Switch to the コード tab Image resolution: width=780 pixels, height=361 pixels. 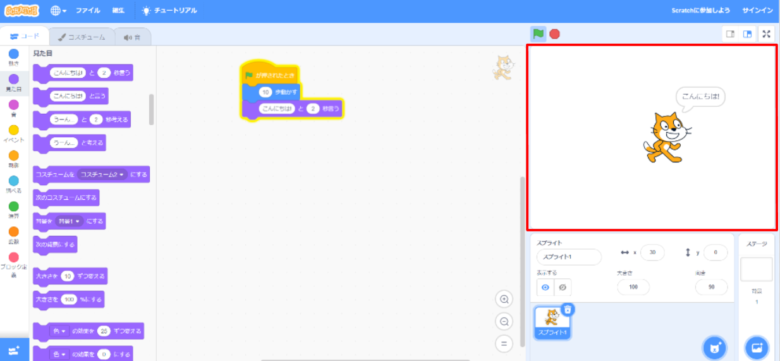(x=24, y=36)
